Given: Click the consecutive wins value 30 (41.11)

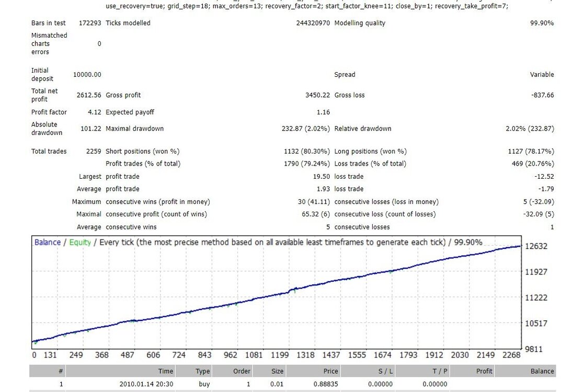Looking at the screenshot, I should 314,202.
